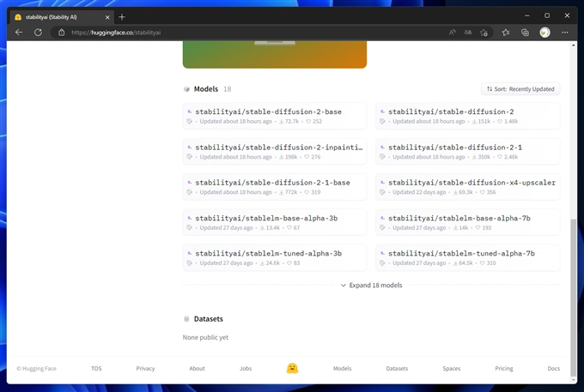
Task: Click download icon on stable-diffusion-2 card
Action: (x=474, y=121)
